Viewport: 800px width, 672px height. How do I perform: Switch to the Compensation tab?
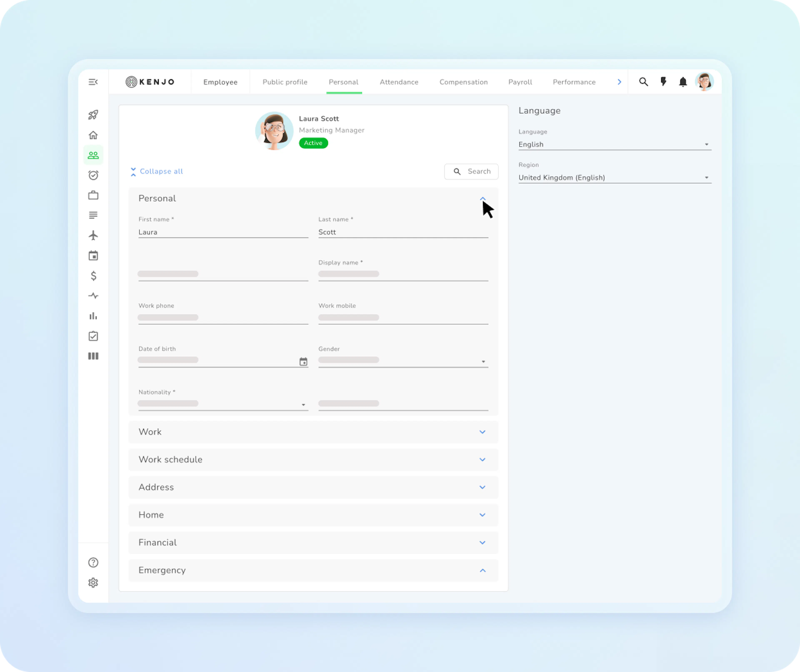click(x=464, y=82)
